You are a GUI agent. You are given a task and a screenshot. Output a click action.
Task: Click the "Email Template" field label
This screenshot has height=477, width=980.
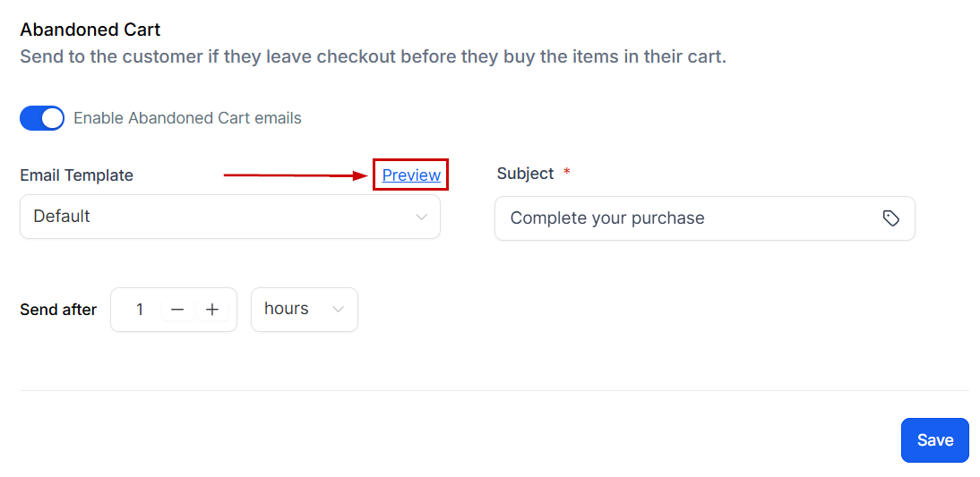76,175
